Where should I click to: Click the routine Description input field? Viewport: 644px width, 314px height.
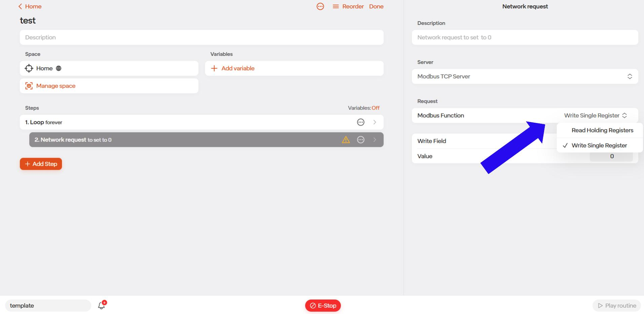click(x=202, y=37)
